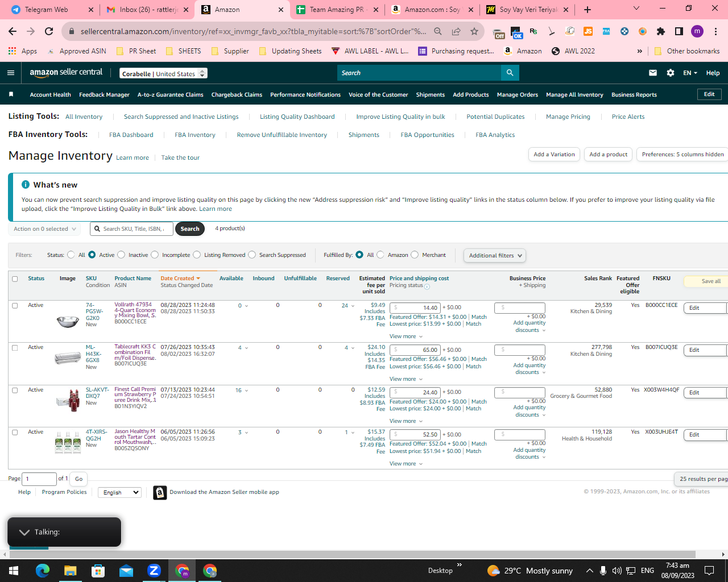The image size is (728, 582).
Task: Open the FBA Dashboard link
Action: pyautogui.click(x=131, y=135)
